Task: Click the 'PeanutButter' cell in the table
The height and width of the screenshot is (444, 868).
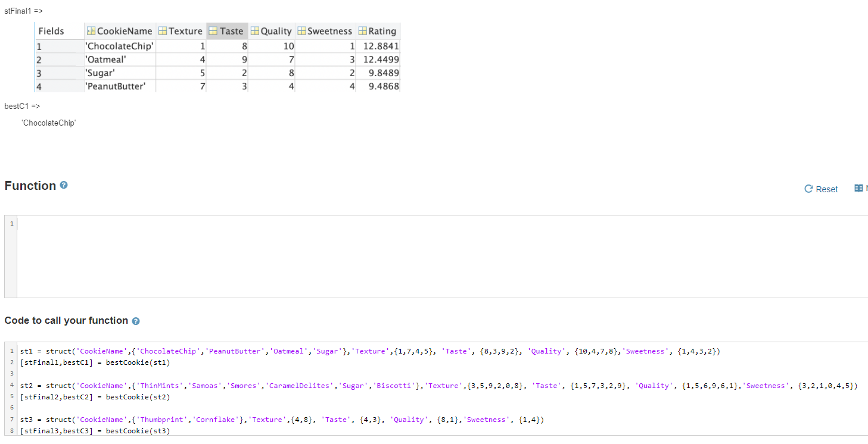Action: (x=119, y=86)
